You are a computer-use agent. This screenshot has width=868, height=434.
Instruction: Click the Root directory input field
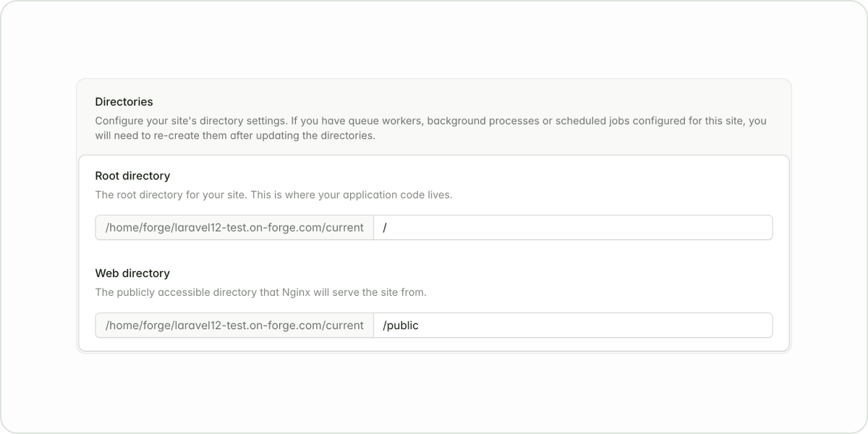point(571,227)
